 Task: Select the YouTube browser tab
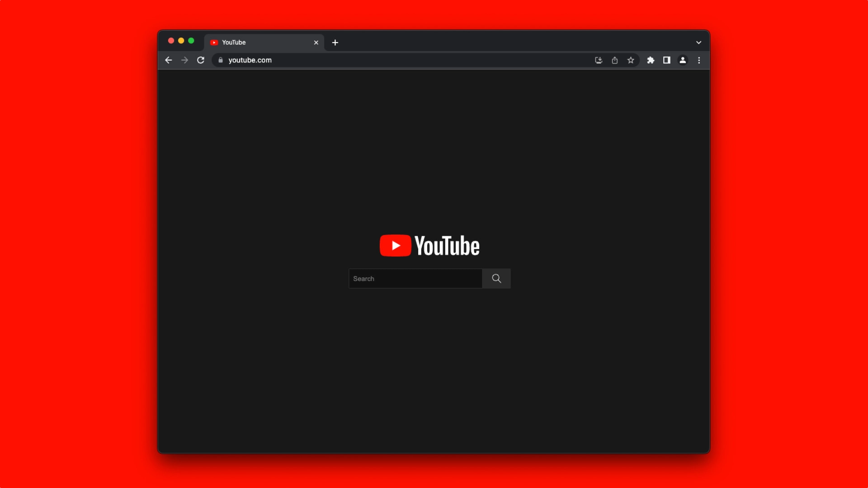pos(253,42)
